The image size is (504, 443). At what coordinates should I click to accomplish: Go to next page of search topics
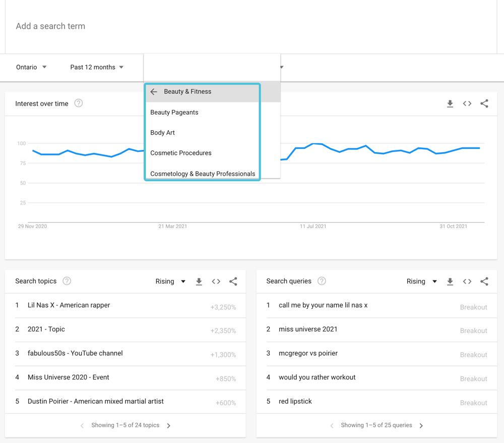(169, 426)
